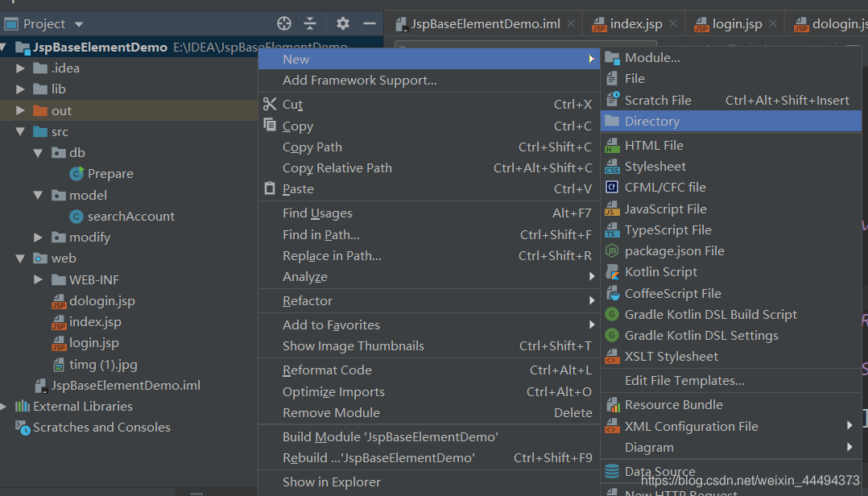Select JspBaseElementDemo.iml in project tree
The width and height of the screenshot is (868, 496).
[125, 385]
